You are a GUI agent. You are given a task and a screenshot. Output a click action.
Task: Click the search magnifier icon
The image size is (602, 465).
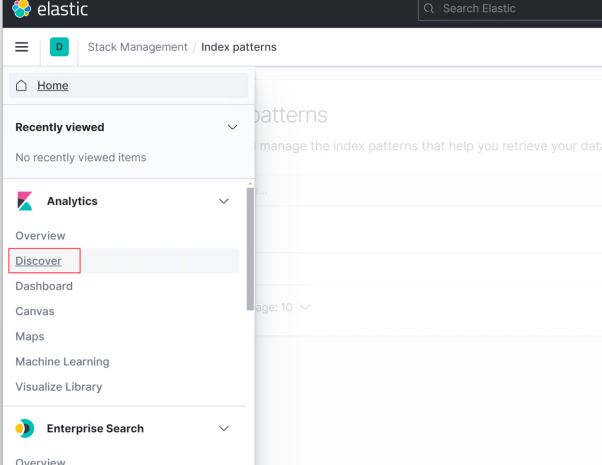tap(429, 9)
